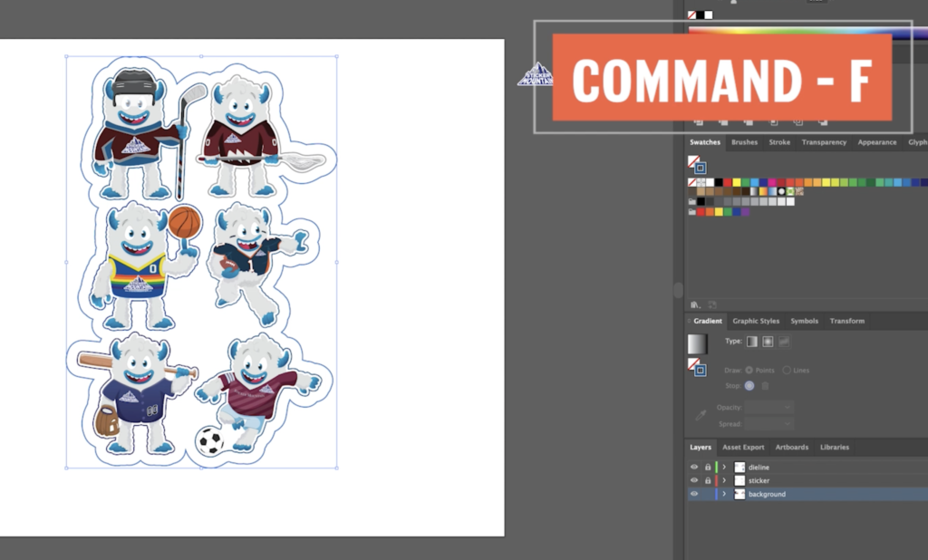Pick the gradient eyedropper tool
This screenshot has width=928, height=560.
point(701,415)
